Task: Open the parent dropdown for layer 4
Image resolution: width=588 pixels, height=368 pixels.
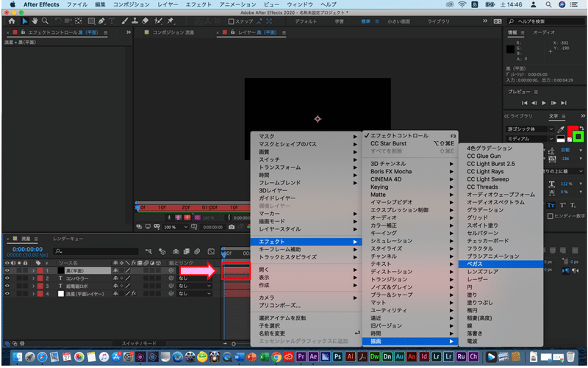Action: point(194,294)
